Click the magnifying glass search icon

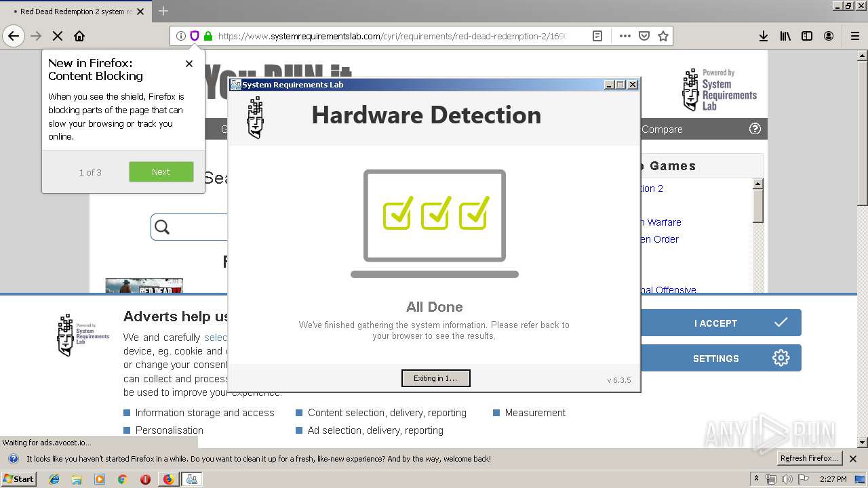pos(162,227)
